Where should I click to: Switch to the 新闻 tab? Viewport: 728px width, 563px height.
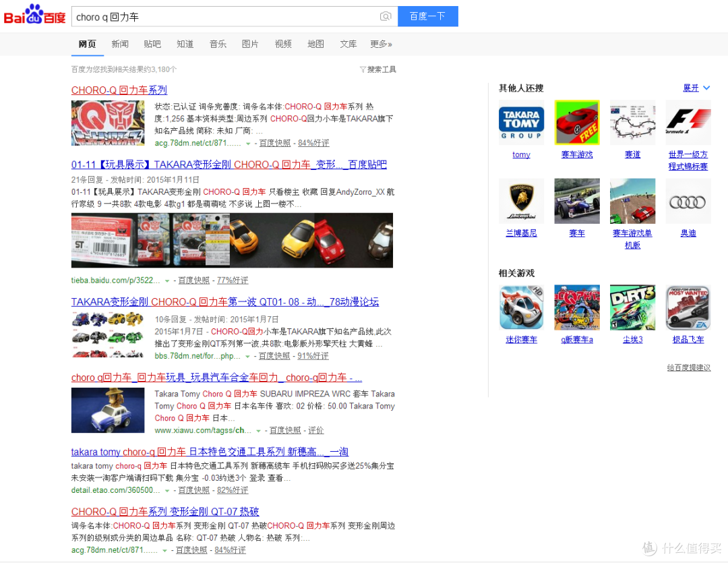click(x=120, y=44)
